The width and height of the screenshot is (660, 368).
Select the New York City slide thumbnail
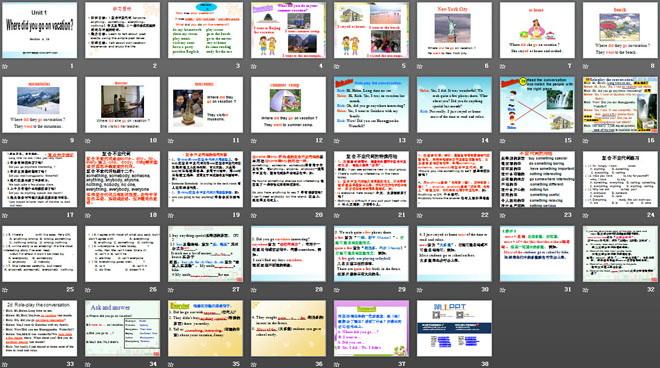(x=454, y=30)
